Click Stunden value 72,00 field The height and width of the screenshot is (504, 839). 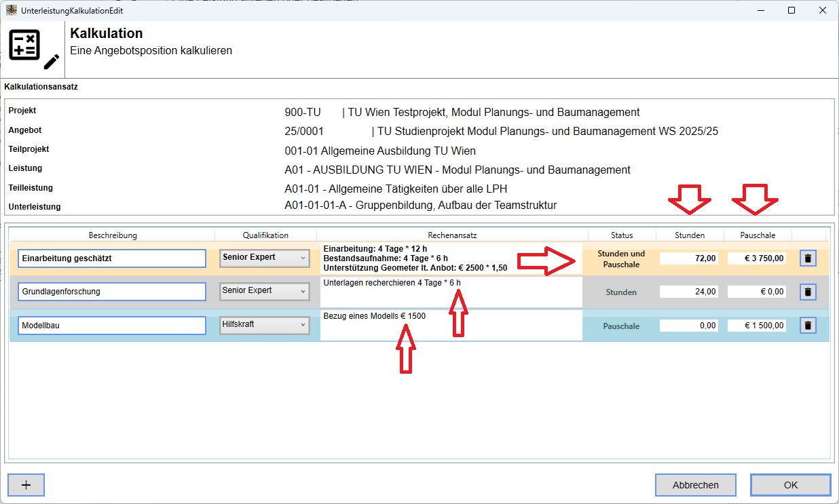[689, 258]
